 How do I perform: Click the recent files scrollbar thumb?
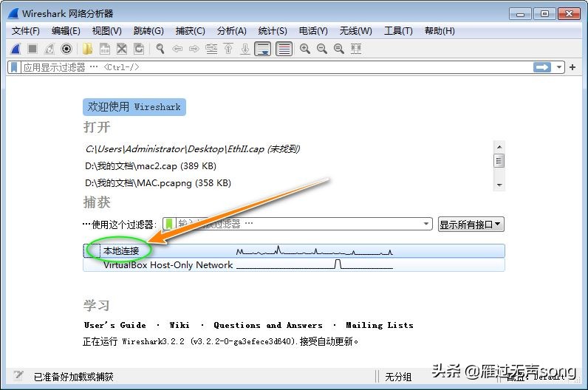(499, 161)
